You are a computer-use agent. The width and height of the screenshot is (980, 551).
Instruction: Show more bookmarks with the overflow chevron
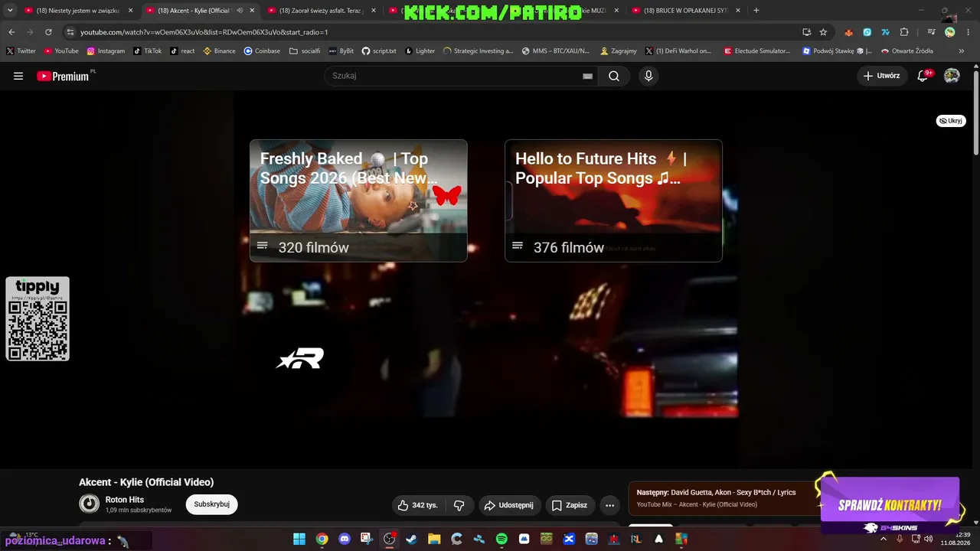962,51
